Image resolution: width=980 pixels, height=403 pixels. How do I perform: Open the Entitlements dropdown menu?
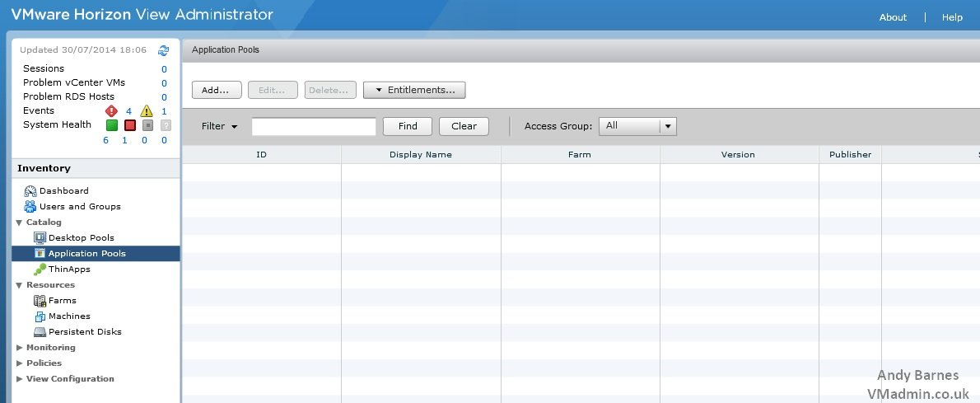[414, 90]
